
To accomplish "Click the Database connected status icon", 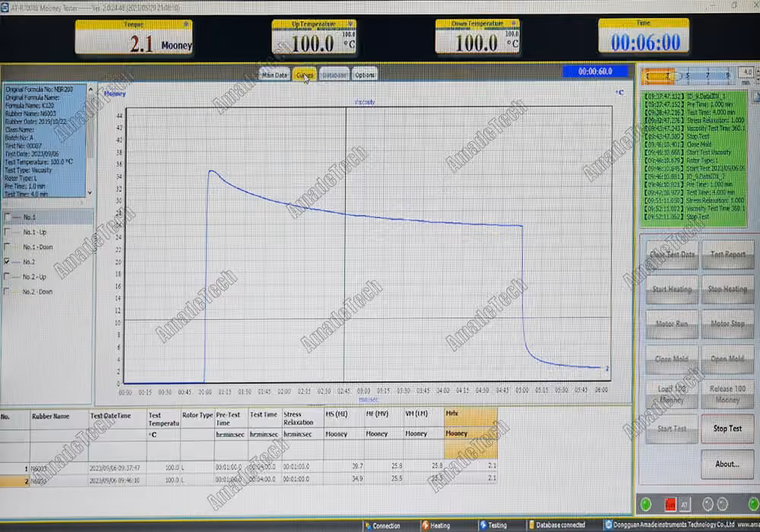I will click(531, 525).
